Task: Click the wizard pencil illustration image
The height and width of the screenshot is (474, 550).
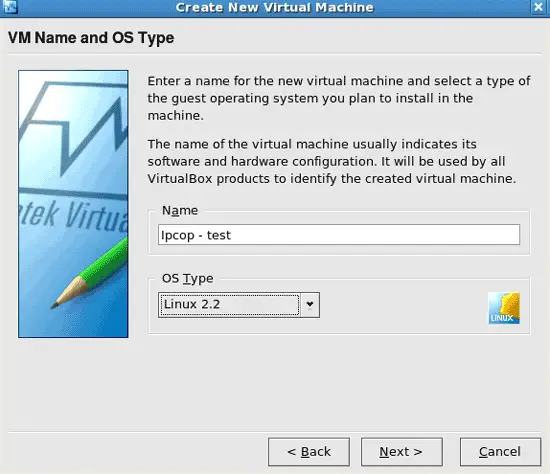Action: (73, 204)
